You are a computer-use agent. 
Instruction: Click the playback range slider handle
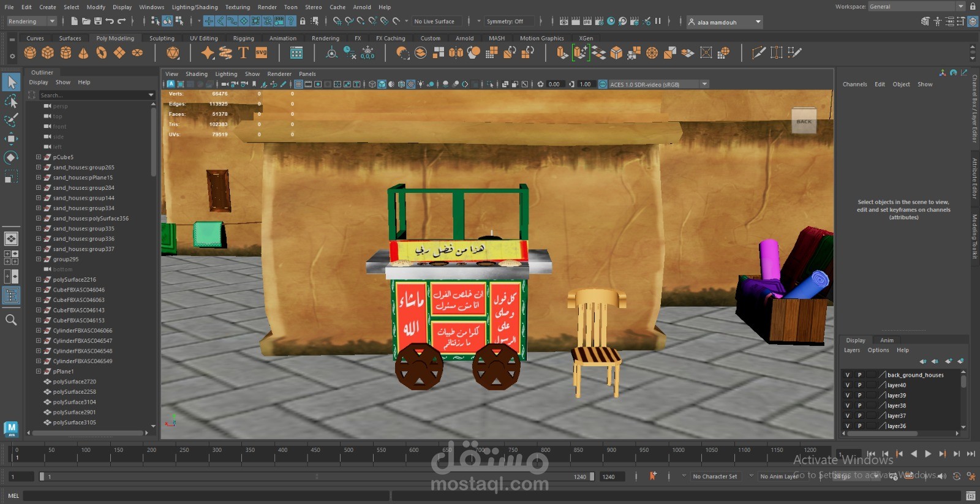point(42,476)
